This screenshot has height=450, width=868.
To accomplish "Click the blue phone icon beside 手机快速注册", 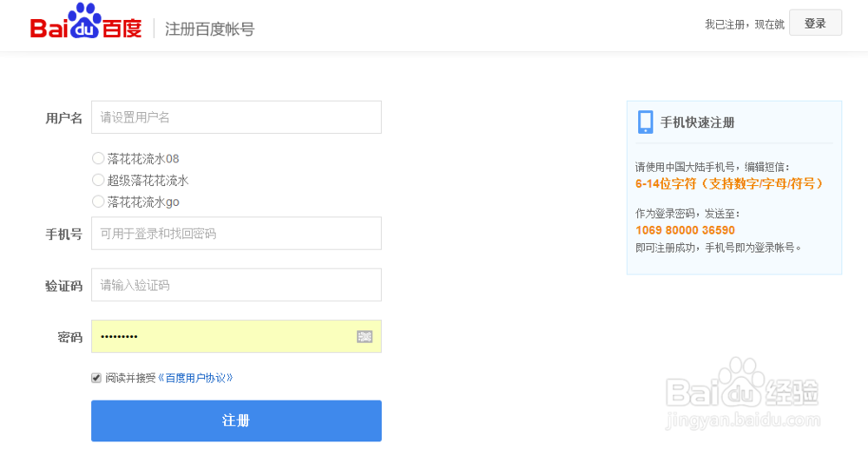I will pos(645,122).
